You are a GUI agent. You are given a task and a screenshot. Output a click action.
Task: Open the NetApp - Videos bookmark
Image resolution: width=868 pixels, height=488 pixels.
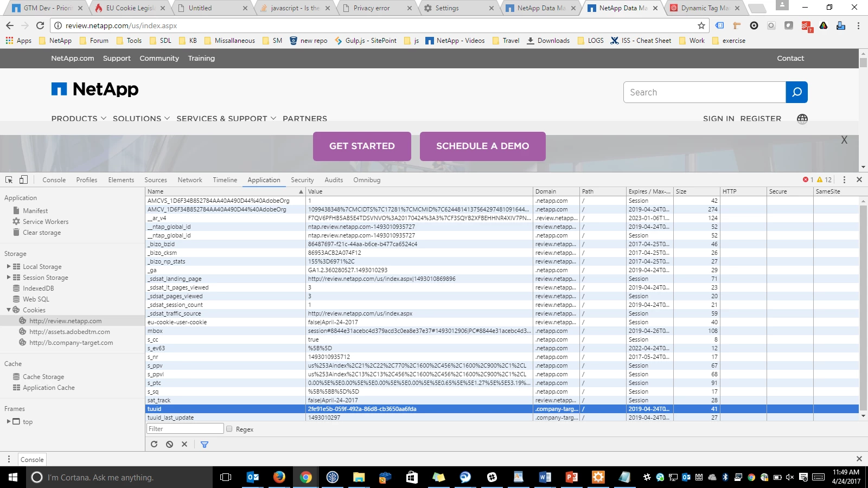455,41
